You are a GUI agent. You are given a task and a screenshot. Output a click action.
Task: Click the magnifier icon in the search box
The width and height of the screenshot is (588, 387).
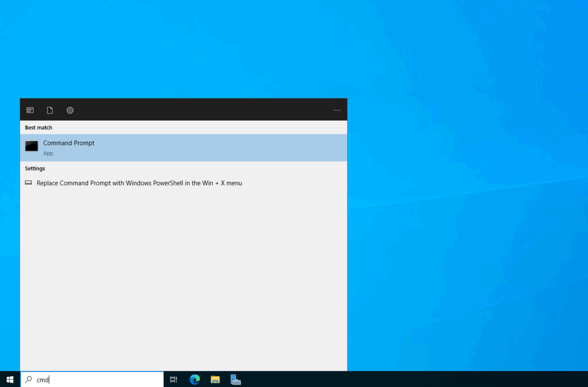(x=28, y=379)
